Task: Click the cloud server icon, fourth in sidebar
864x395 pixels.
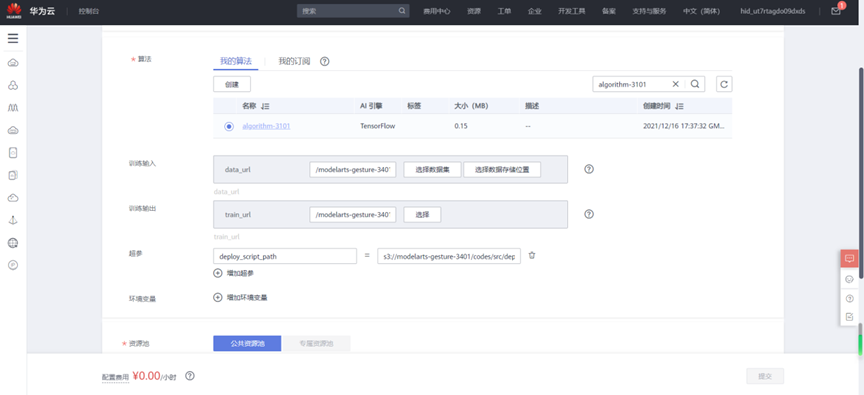Action: (x=13, y=130)
